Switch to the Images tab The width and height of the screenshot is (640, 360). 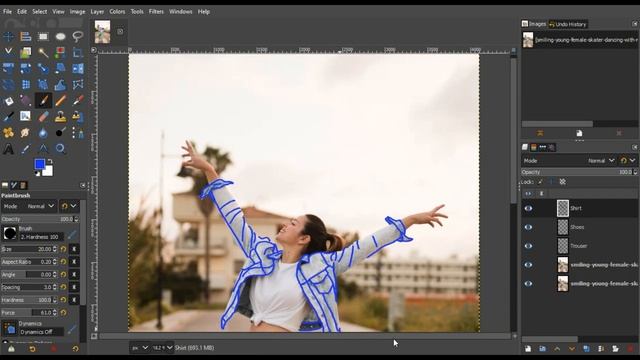[x=534, y=24]
